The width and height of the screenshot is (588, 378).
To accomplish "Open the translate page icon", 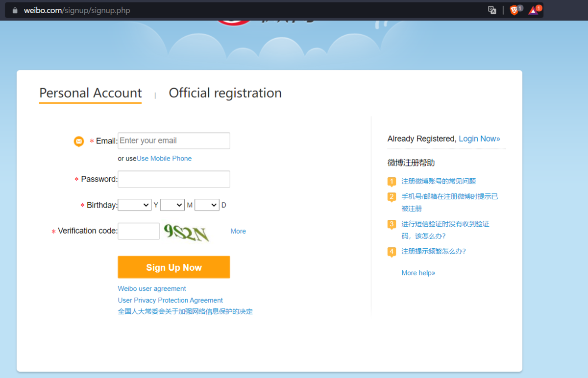I will 492,10.
